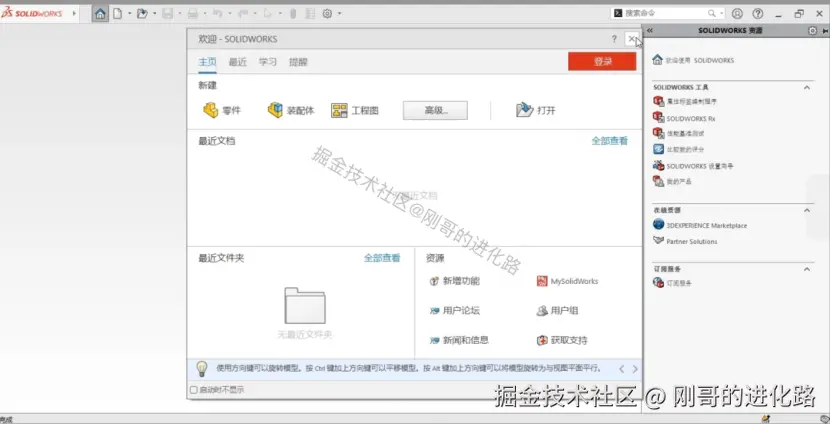Open 3DEXPERIENCE Marketplace link
The width and height of the screenshot is (830, 424).
(700, 225)
